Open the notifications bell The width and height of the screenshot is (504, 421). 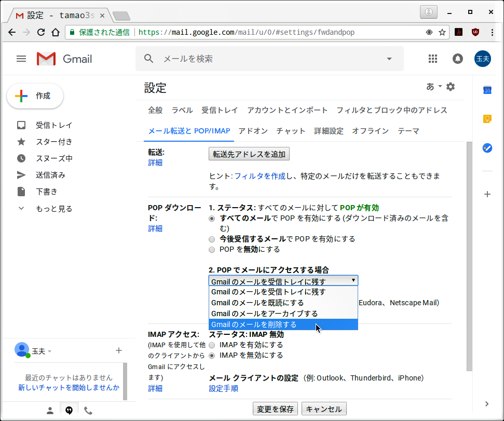click(458, 59)
